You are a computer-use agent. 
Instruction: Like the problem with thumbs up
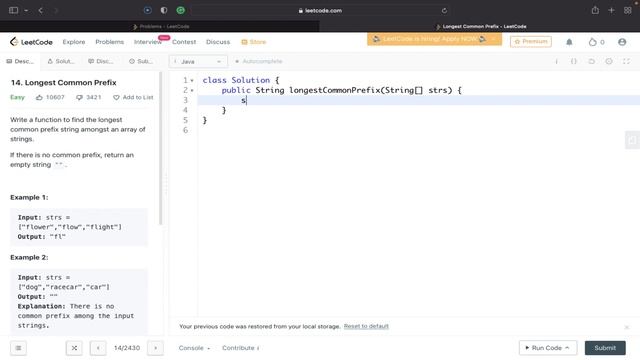point(39,97)
